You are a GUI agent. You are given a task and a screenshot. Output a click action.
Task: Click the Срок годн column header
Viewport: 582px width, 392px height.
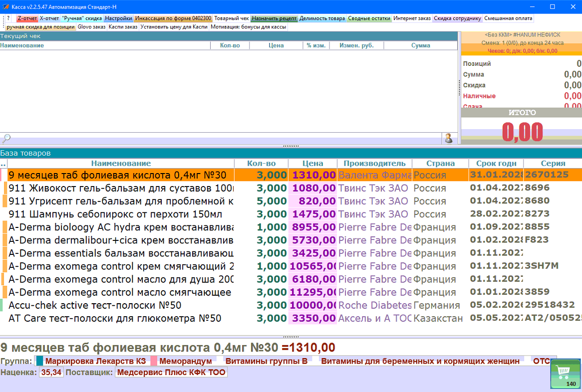(496, 163)
